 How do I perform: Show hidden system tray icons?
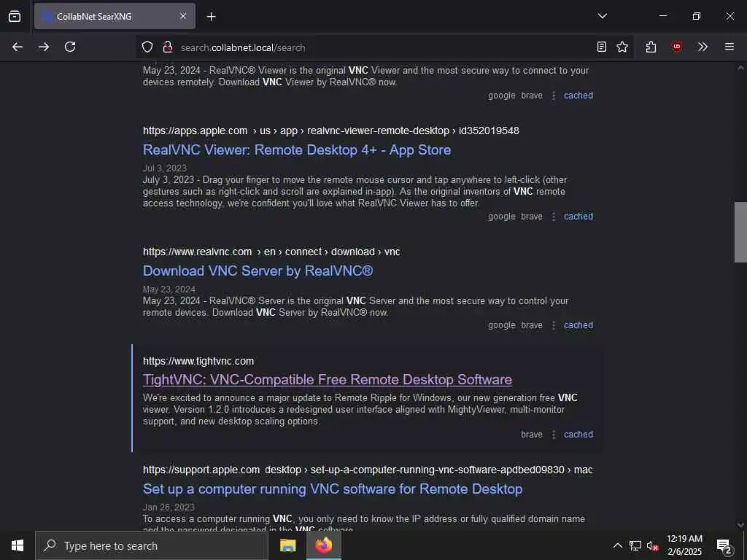point(617,545)
